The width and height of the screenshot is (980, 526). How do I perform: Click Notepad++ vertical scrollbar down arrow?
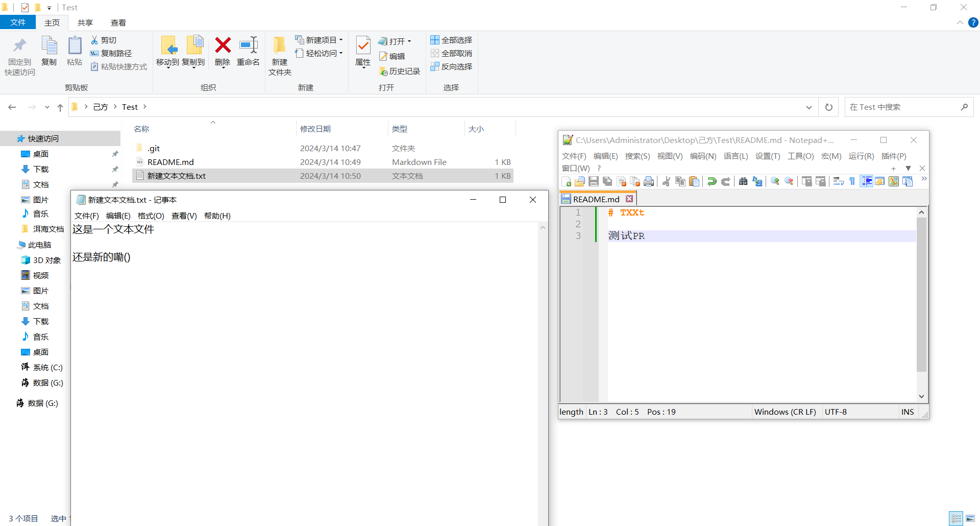coord(921,396)
